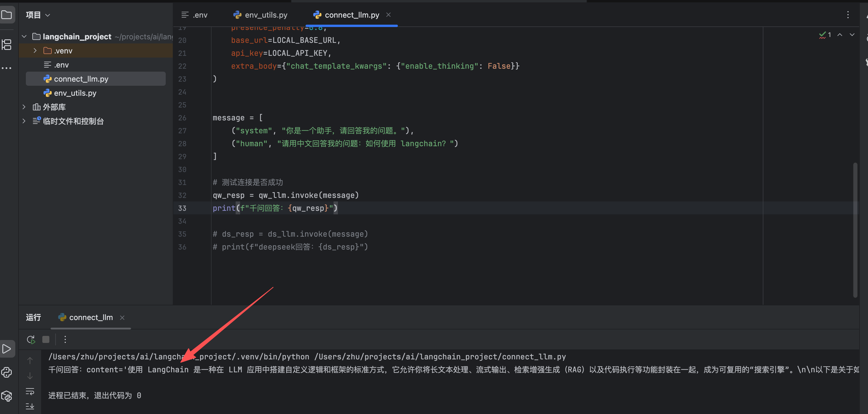The image size is (868, 414).
Task: Expand the 外部库 node
Action: pyautogui.click(x=24, y=107)
